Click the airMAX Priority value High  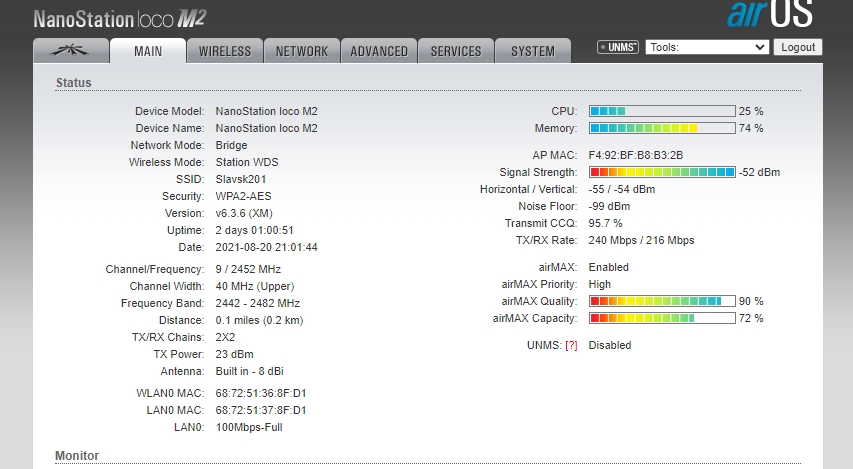(x=599, y=284)
